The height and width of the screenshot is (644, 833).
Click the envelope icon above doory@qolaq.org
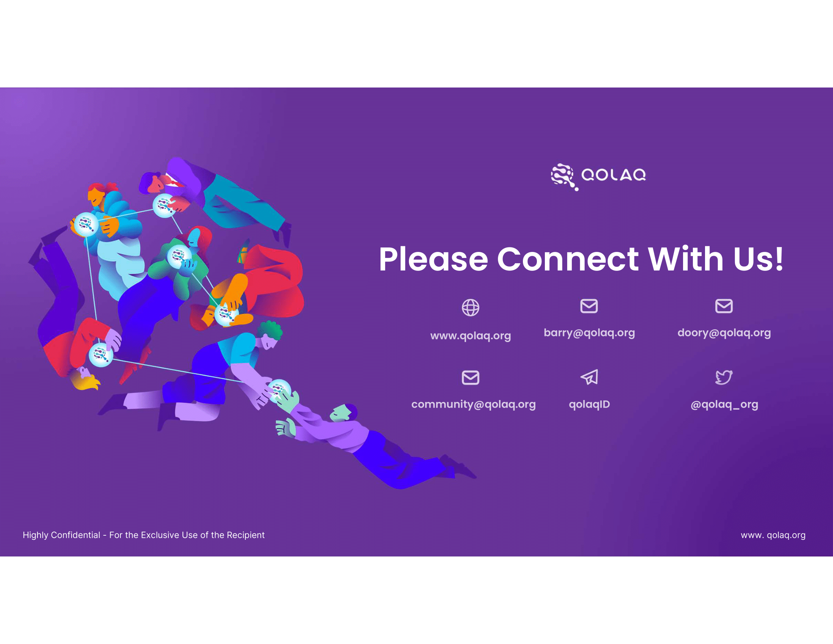pyautogui.click(x=724, y=306)
